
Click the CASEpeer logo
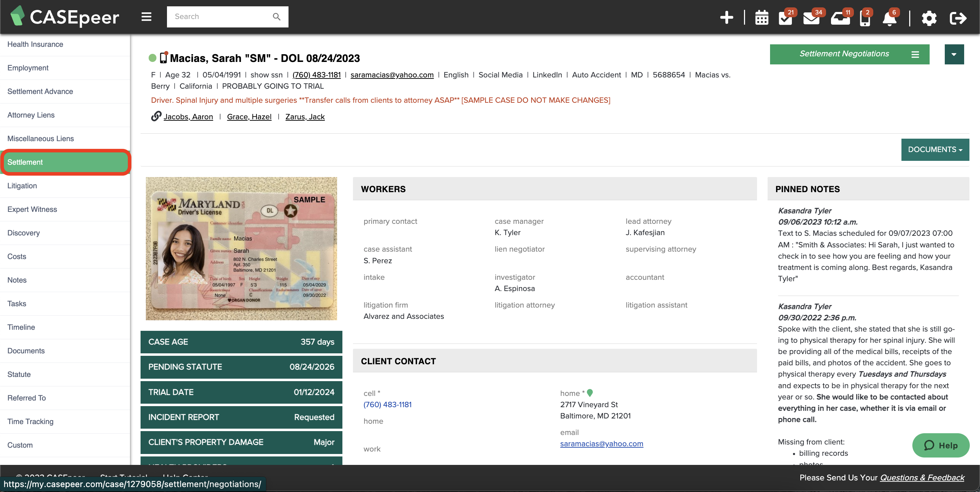[65, 17]
